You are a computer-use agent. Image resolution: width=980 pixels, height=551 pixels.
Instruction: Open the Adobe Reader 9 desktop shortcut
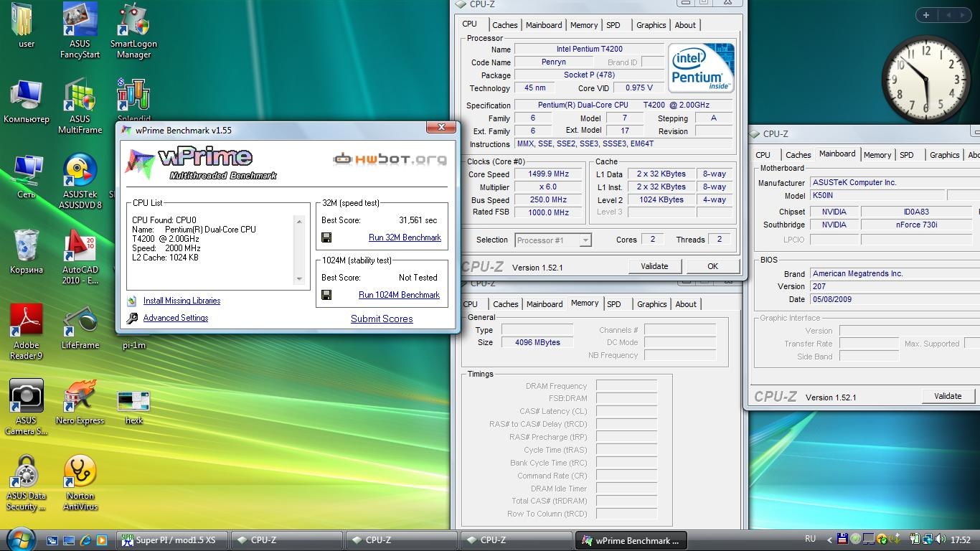click(26, 332)
